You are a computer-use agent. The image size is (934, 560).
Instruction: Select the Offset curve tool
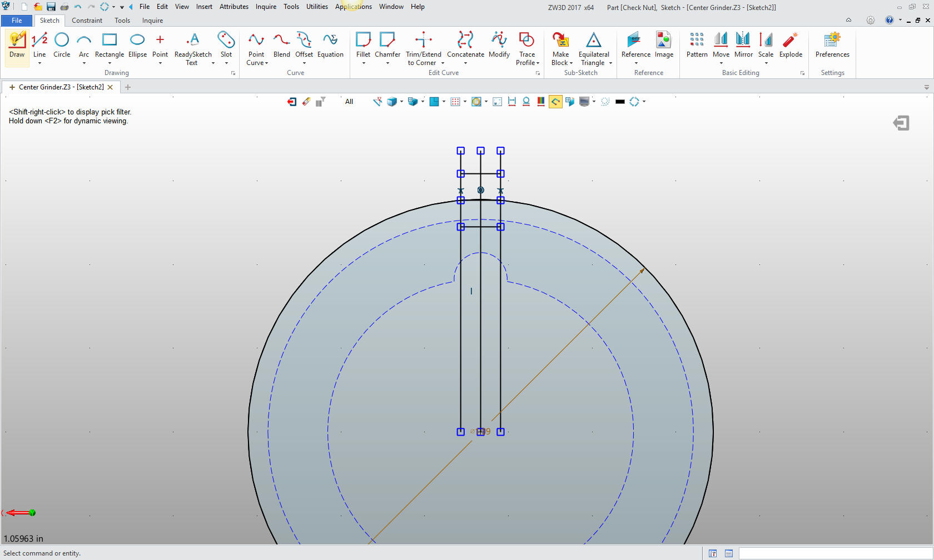(304, 44)
